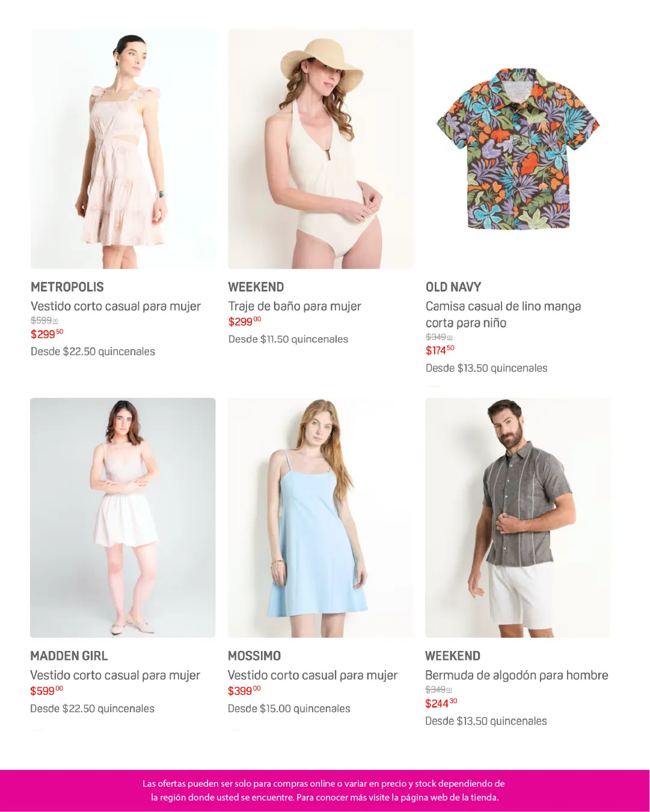
Task: Open the Metropolis pink dress photo
Action: pyautogui.click(x=123, y=148)
